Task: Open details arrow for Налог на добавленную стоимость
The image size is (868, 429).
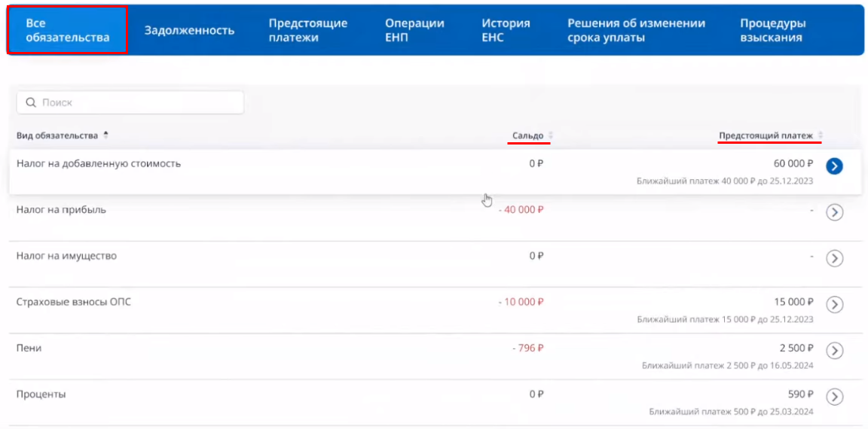Action: click(x=834, y=166)
